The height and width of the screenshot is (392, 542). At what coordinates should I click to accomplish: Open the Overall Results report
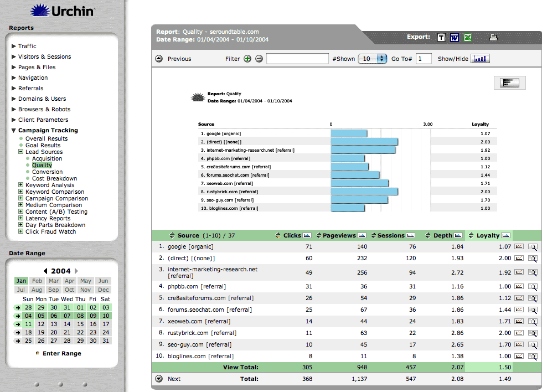47,138
